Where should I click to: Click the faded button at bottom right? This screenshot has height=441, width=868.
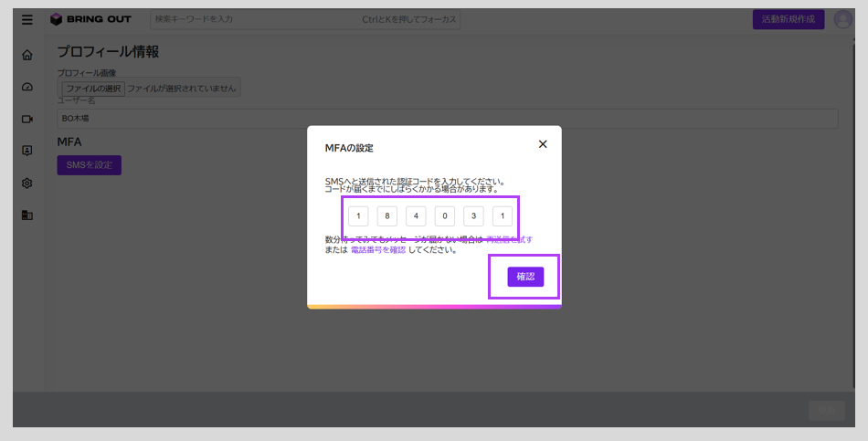(827, 410)
